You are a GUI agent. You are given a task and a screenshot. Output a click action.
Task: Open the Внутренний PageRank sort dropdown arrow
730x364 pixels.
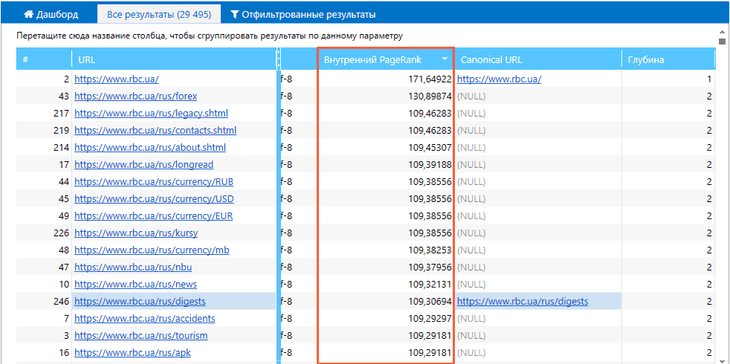tap(445, 59)
